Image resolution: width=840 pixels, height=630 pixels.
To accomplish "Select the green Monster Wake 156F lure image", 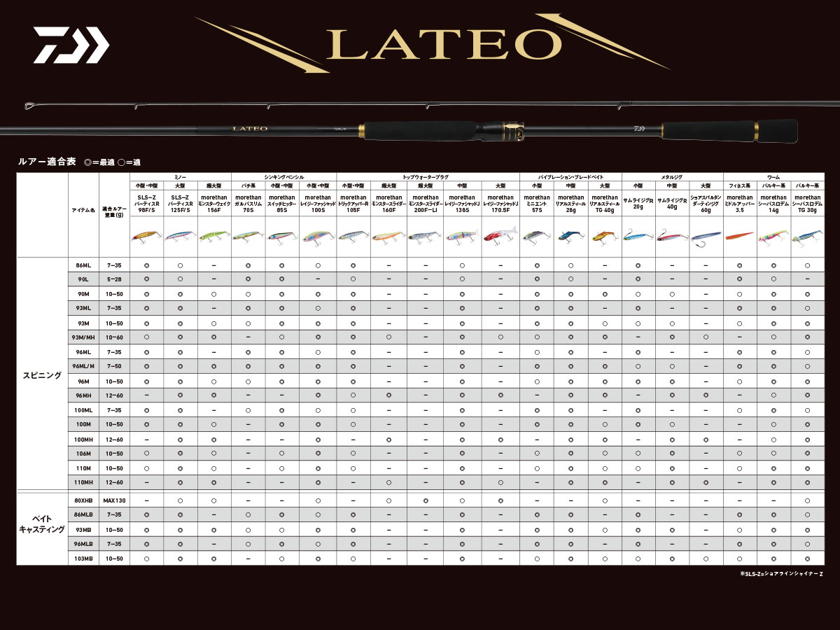I will (214, 237).
